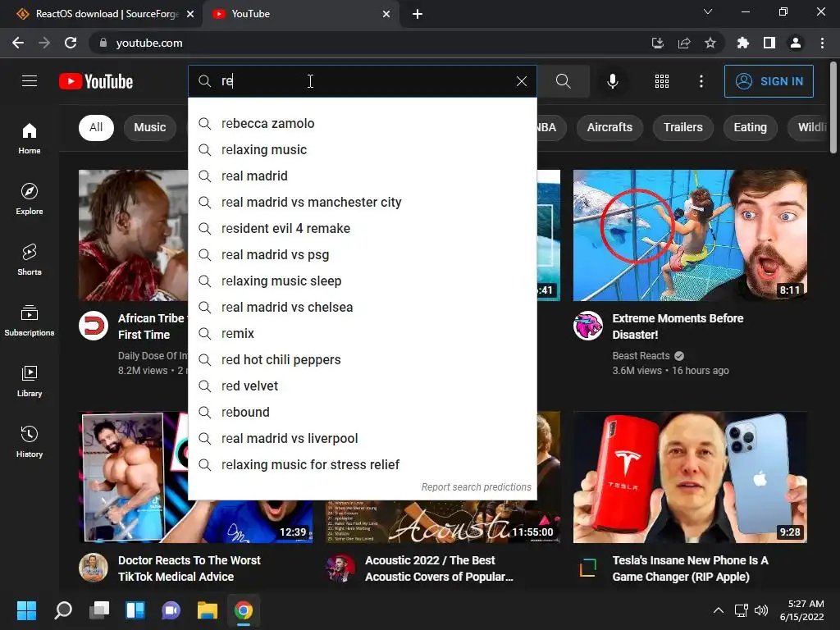The width and height of the screenshot is (840, 630).
Task: Select the Trailers filter chip
Action: click(682, 127)
